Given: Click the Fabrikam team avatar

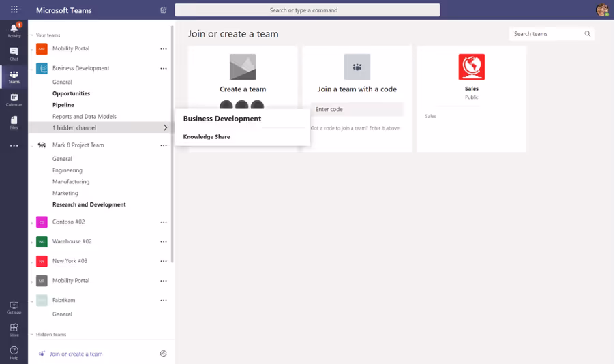Looking at the screenshot, I should 42,301.
